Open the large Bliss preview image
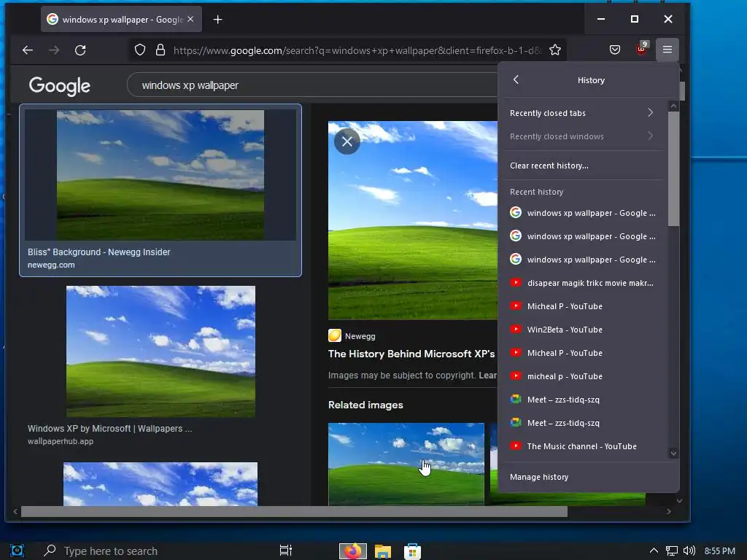 [413, 220]
